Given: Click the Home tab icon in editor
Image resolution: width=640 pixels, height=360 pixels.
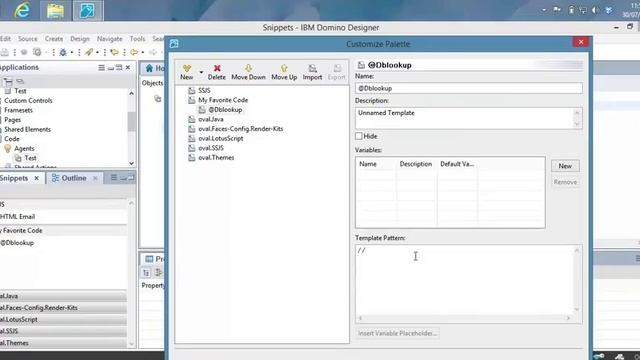Looking at the screenshot, I should (x=149, y=68).
